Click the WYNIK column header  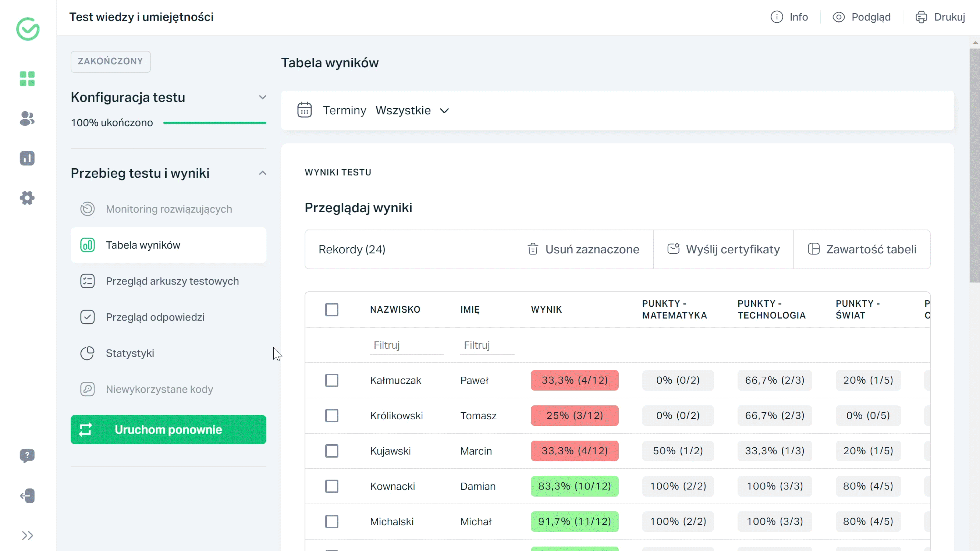click(546, 309)
